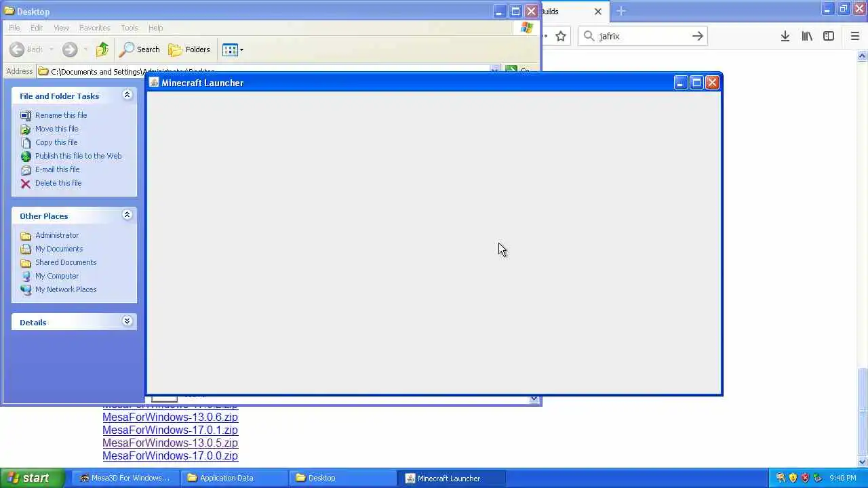Image resolution: width=868 pixels, height=488 pixels.
Task: Click the globe Publish to Web icon
Action: coord(26,156)
